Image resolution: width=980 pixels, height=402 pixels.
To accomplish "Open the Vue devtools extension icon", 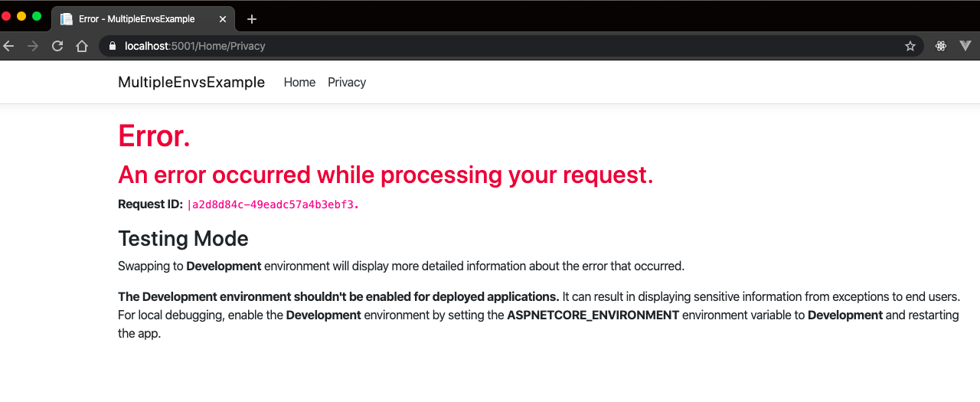I will click(965, 46).
